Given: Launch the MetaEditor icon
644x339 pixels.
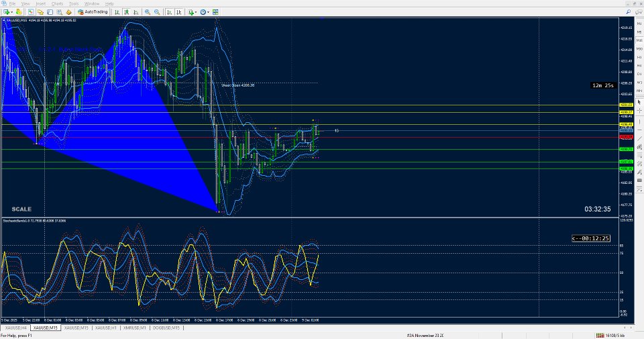Looking at the screenshot, I should [68, 12].
